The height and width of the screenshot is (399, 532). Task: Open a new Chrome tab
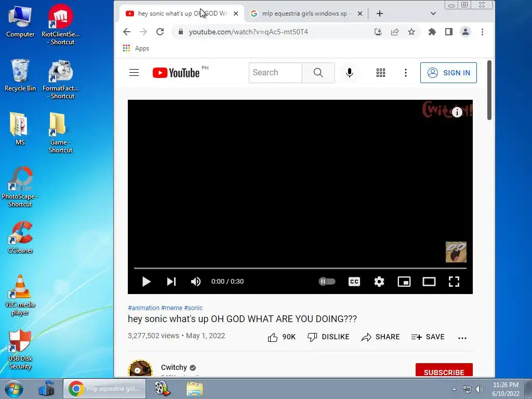click(380, 14)
